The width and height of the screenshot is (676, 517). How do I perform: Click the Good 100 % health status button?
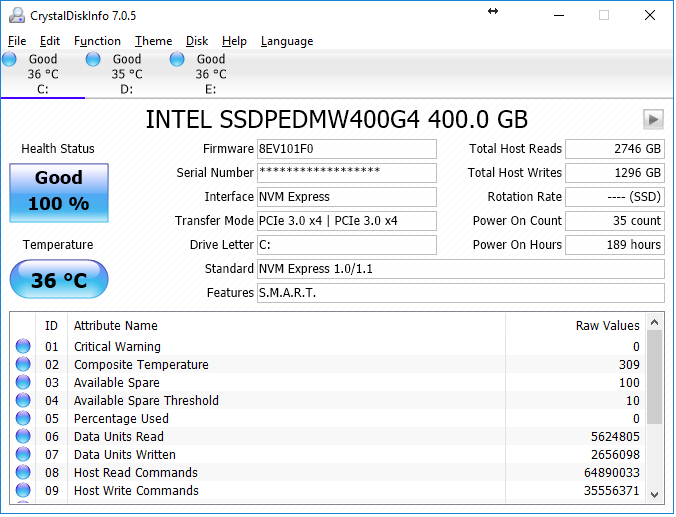click(59, 193)
